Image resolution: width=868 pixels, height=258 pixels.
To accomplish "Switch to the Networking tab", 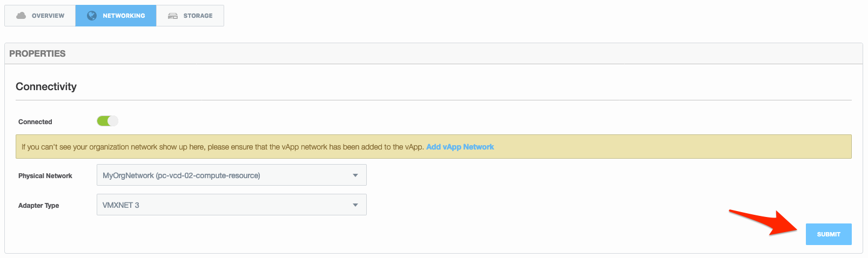I will click(116, 16).
